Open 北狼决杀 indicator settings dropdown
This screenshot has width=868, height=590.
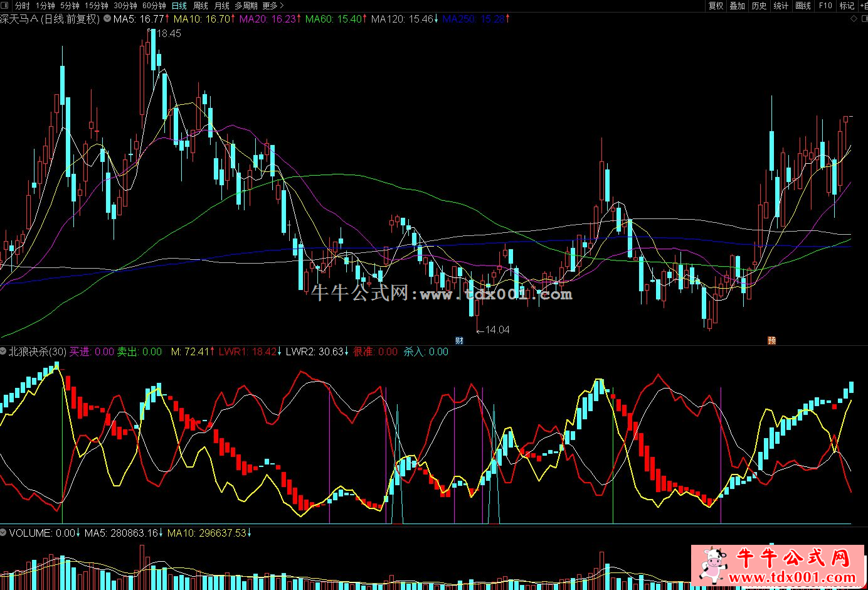[x=4, y=351]
